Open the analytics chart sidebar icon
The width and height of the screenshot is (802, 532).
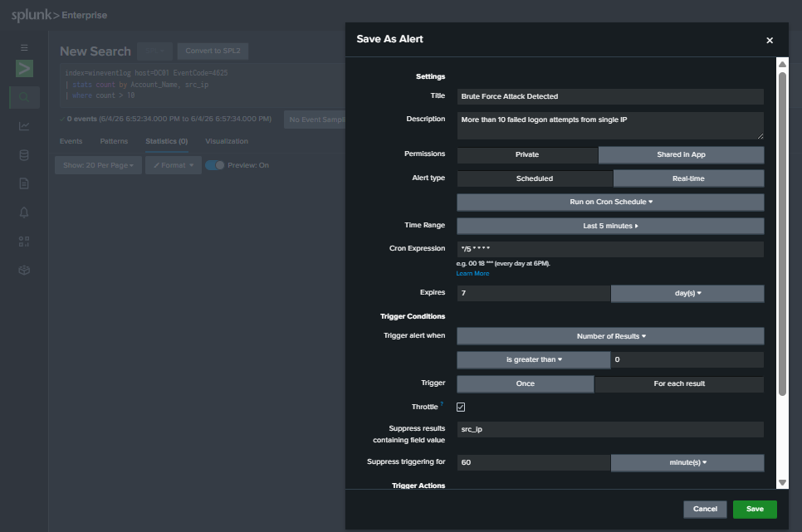24,126
